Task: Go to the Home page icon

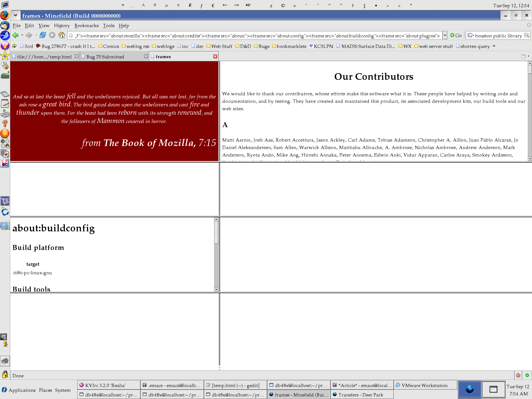Action: 62,35
